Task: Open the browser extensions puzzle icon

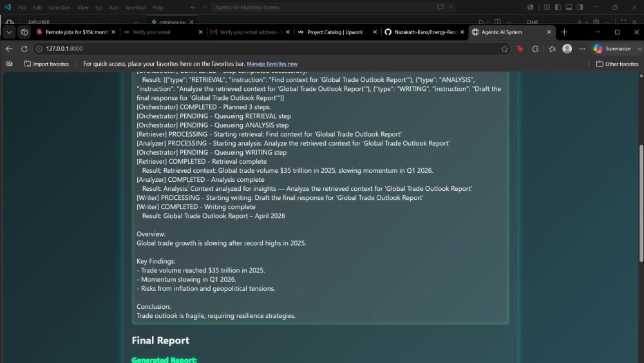Action: (535, 48)
